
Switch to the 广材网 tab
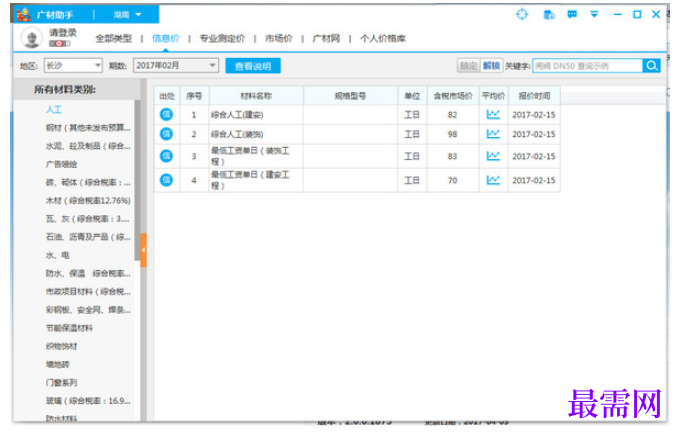(326, 39)
